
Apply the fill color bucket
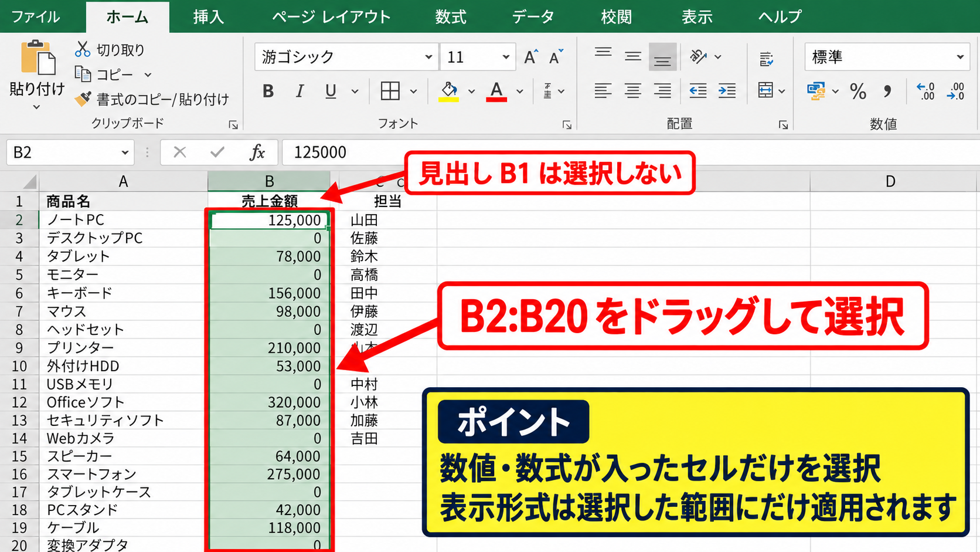click(x=449, y=91)
